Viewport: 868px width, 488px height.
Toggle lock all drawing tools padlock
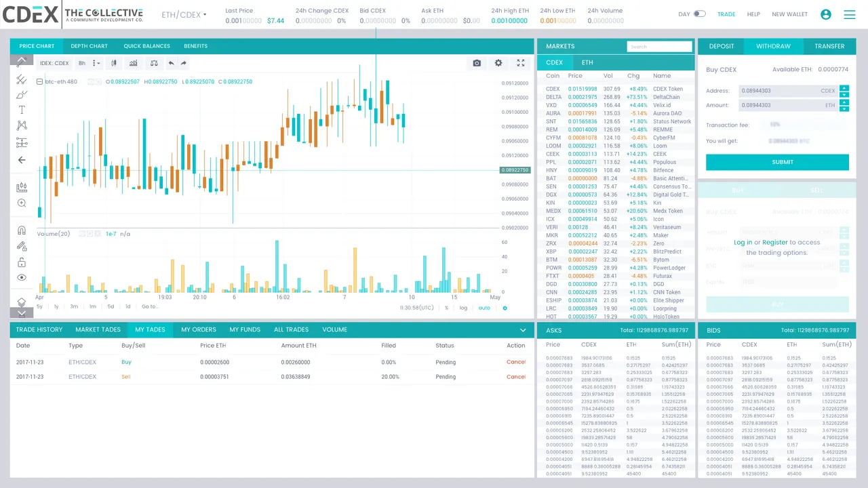(22, 262)
